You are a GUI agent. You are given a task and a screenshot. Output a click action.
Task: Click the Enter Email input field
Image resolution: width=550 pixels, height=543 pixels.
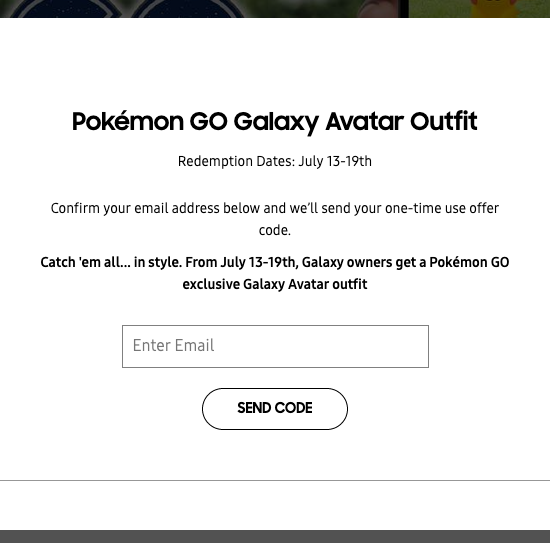click(275, 346)
